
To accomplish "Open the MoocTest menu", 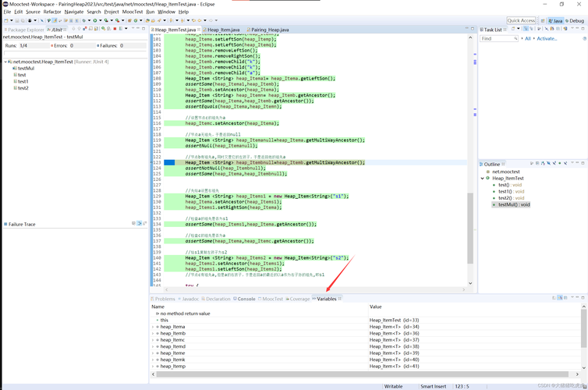I will [133, 12].
